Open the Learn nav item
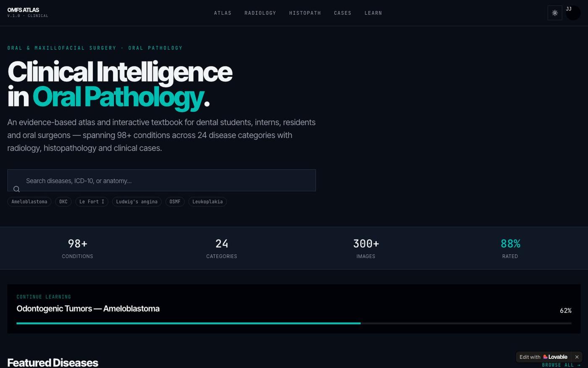588x368 pixels. (373, 13)
